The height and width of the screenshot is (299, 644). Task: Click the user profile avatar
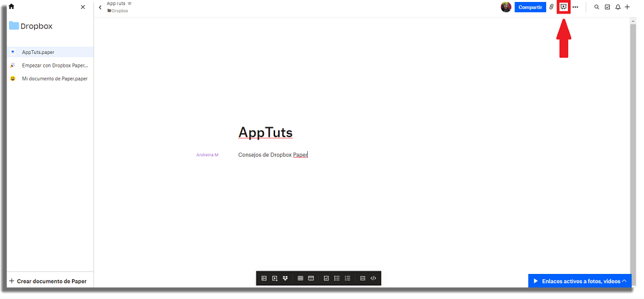point(506,7)
